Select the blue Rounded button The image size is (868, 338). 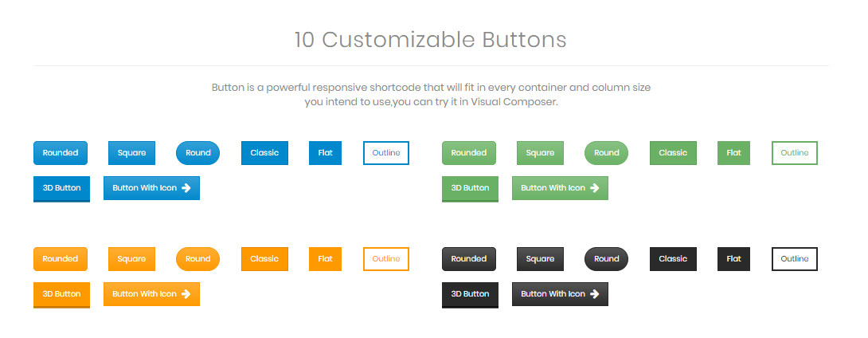pyautogui.click(x=61, y=153)
